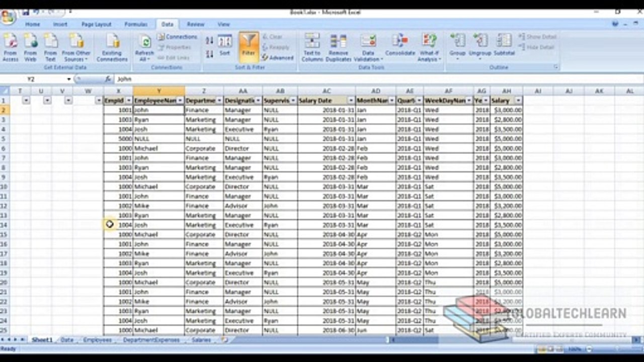Import data From Web

(x=30, y=48)
